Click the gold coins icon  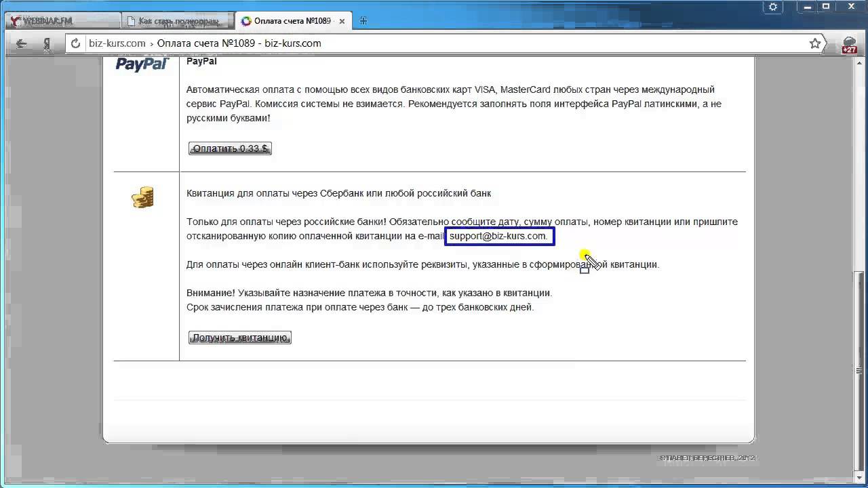[142, 198]
